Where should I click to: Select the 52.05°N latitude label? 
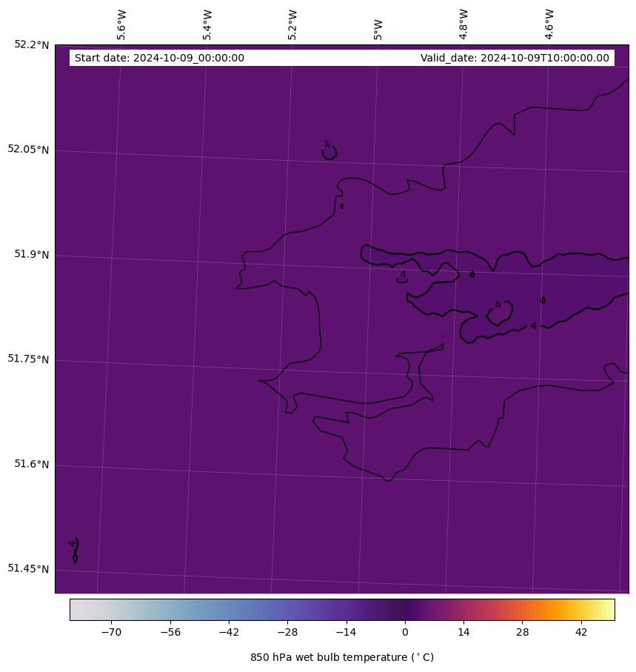(29, 149)
